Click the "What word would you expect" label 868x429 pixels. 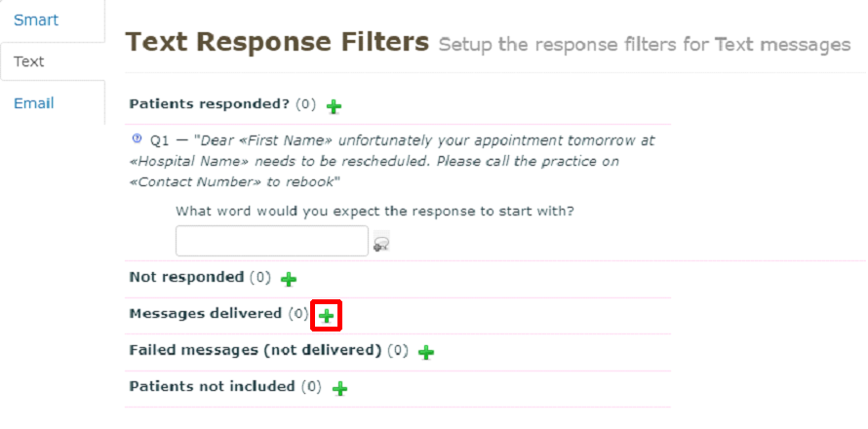pos(375,211)
